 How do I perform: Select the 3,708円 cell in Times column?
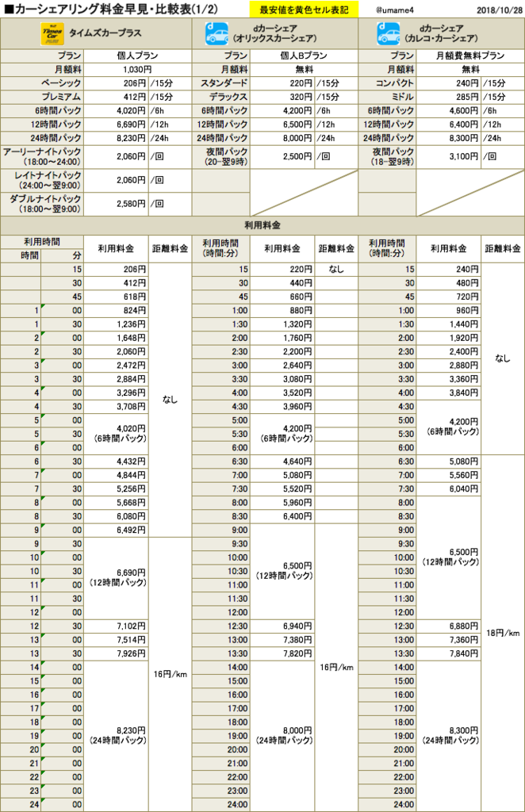click(116, 407)
